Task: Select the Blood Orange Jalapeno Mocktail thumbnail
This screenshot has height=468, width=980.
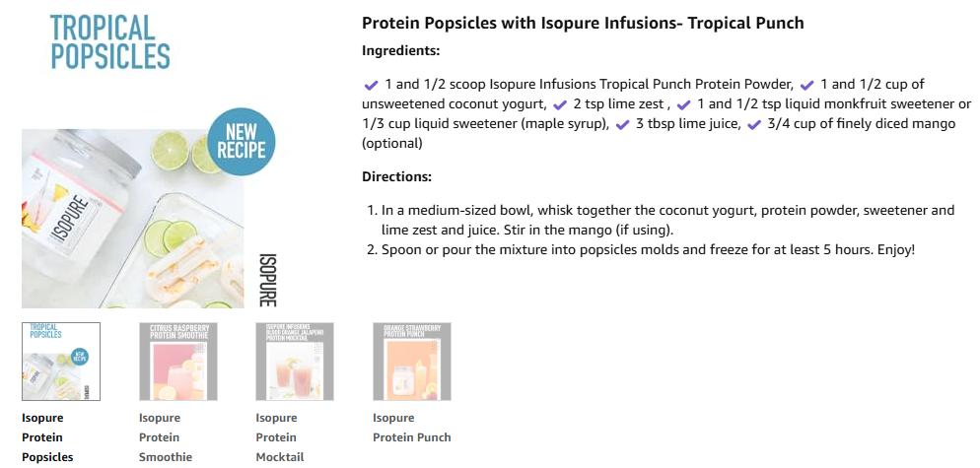Action: 295,362
